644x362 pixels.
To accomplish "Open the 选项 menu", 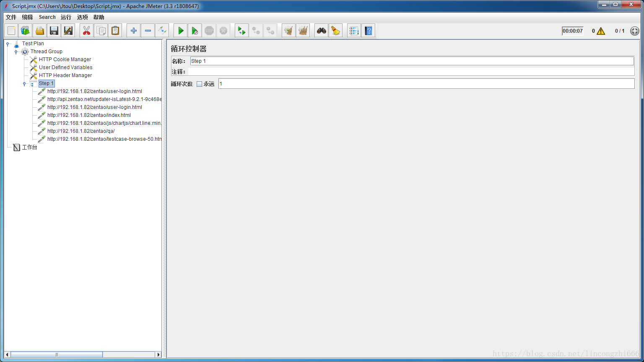I will tap(83, 17).
